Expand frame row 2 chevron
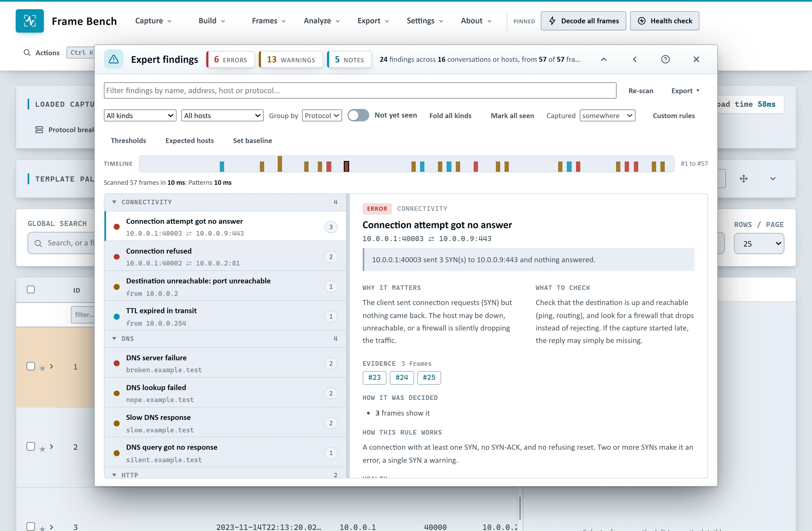Viewport: 812px width, 531px height. (x=52, y=447)
